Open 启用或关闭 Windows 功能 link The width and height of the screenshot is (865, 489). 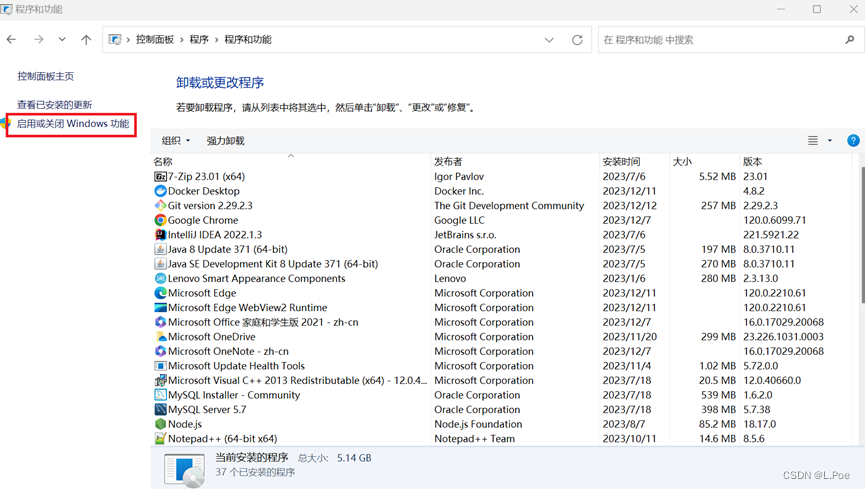point(73,124)
